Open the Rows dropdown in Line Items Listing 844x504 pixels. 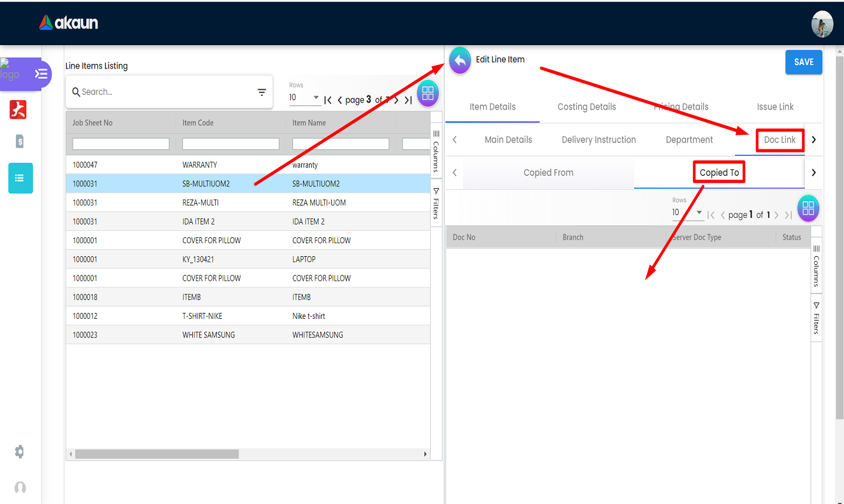pos(304,98)
